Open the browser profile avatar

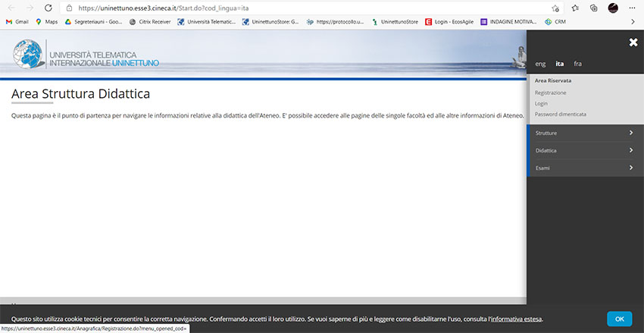613,8
